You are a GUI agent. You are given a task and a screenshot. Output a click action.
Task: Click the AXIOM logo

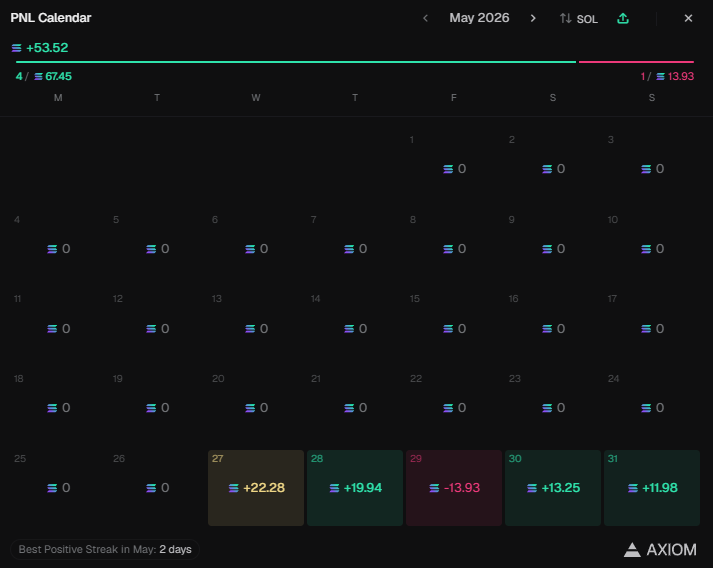point(660,549)
